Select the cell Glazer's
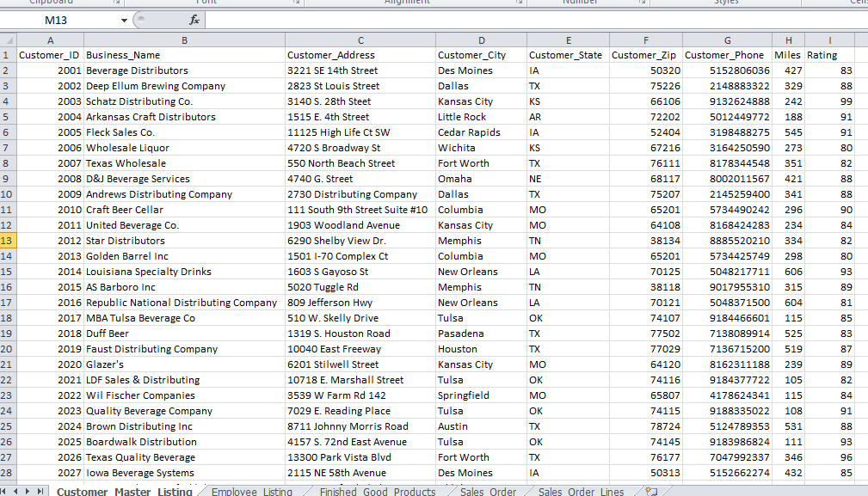The width and height of the screenshot is (868, 496). click(x=184, y=364)
